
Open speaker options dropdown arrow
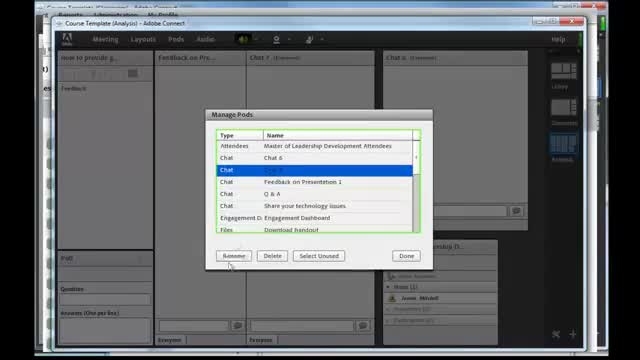pyautogui.click(x=256, y=40)
